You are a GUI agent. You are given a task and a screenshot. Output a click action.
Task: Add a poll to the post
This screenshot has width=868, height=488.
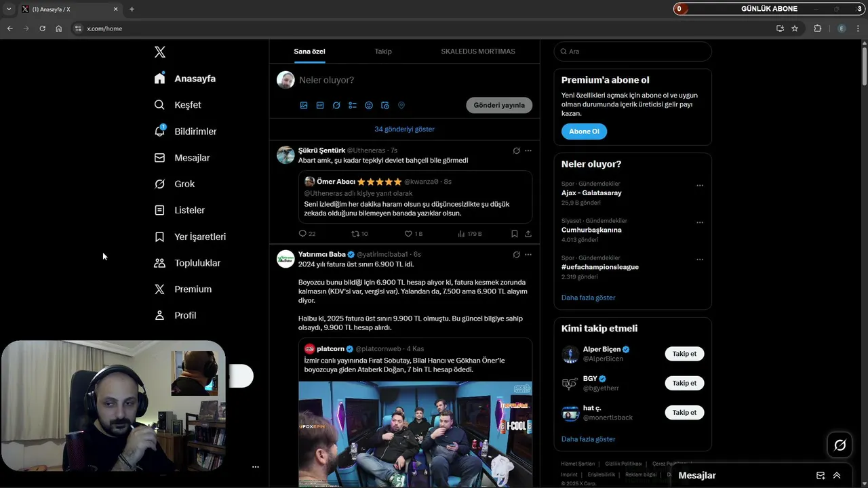tap(353, 106)
